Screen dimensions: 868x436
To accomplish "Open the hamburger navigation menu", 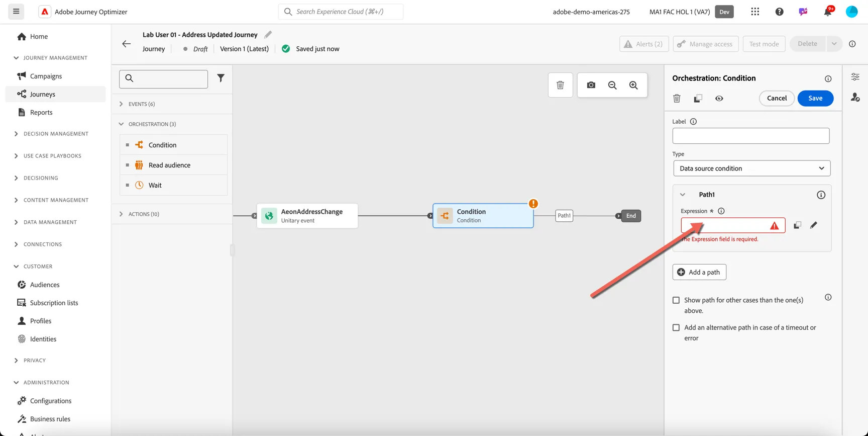I will tap(16, 11).
